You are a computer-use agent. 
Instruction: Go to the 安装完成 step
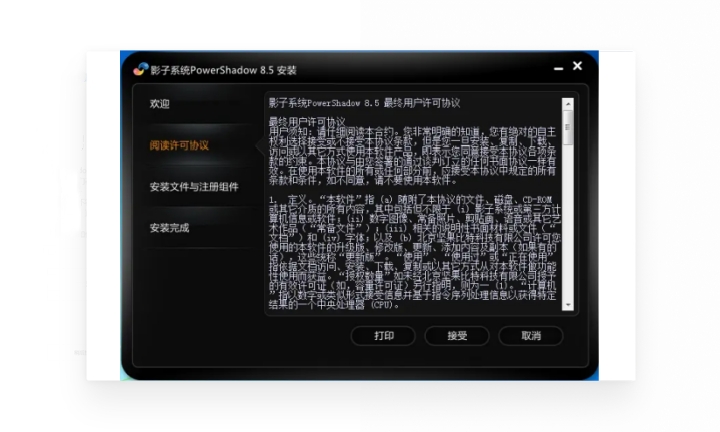170,228
